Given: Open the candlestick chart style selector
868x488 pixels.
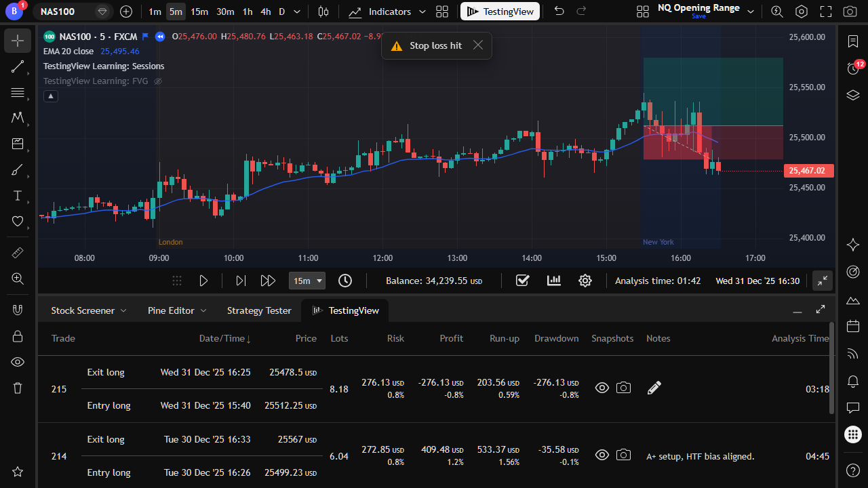Looking at the screenshot, I should click(x=323, y=12).
